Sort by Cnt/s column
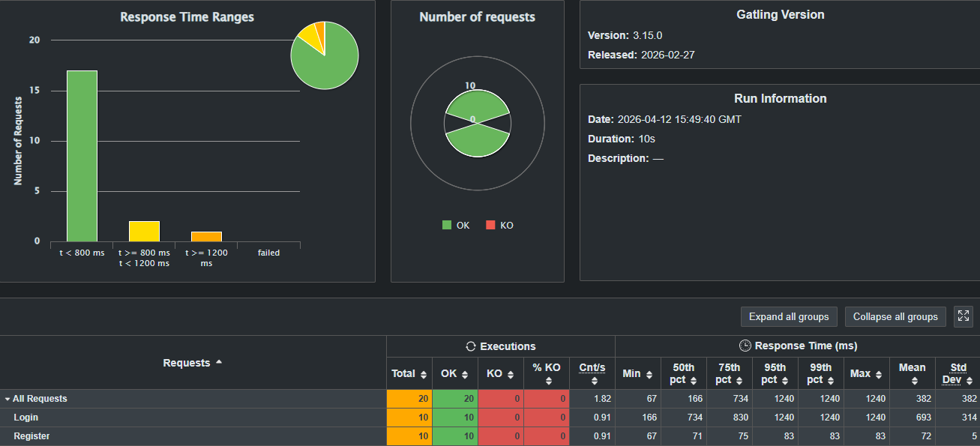Screen dimensions: 980x446 pyautogui.click(x=592, y=373)
